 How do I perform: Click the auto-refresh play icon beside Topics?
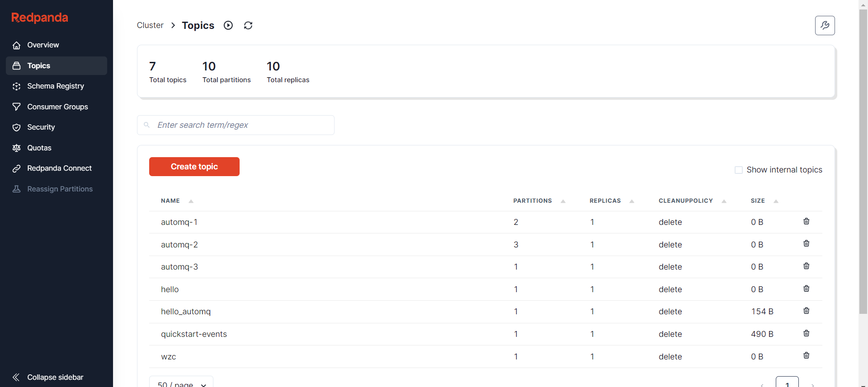pos(228,25)
